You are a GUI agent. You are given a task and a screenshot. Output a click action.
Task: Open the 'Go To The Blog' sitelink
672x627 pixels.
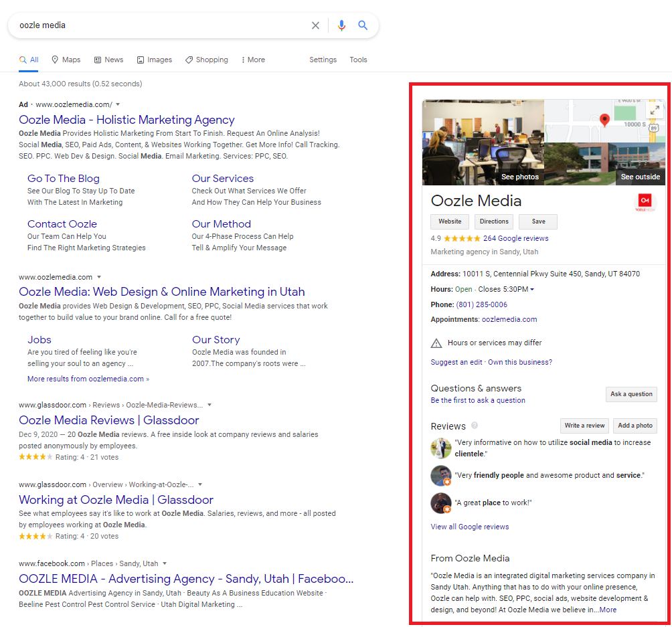64,179
